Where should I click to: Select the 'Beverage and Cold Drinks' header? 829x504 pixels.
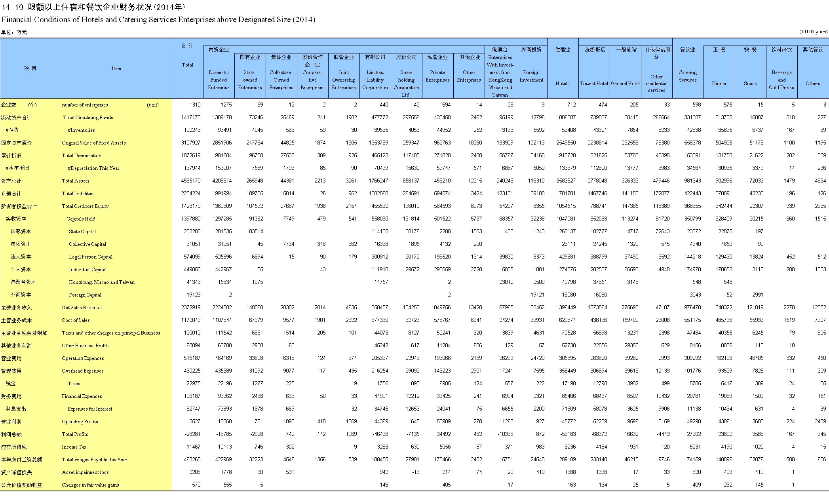pyautogui.click(x=781, y=80)
